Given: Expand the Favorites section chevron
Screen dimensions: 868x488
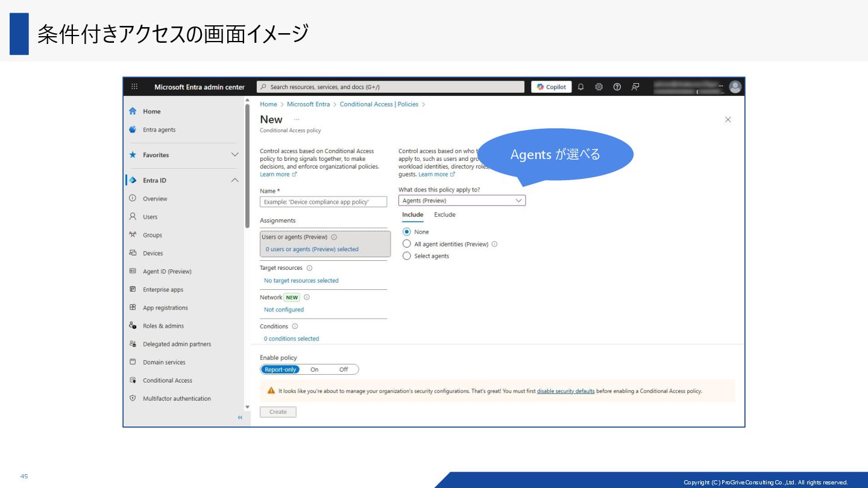Looking at the screenshot, I should tap(235, 155).
